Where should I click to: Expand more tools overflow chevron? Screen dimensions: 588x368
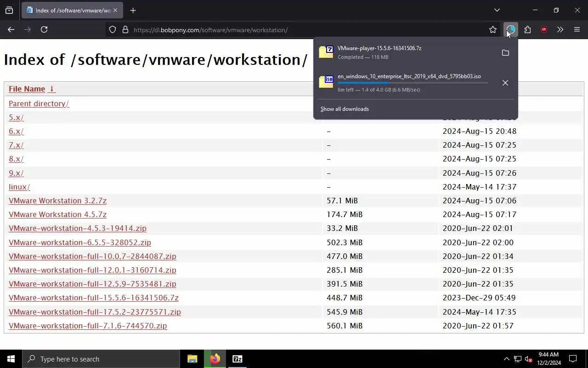pyautogui.click(x=560, y=29)
